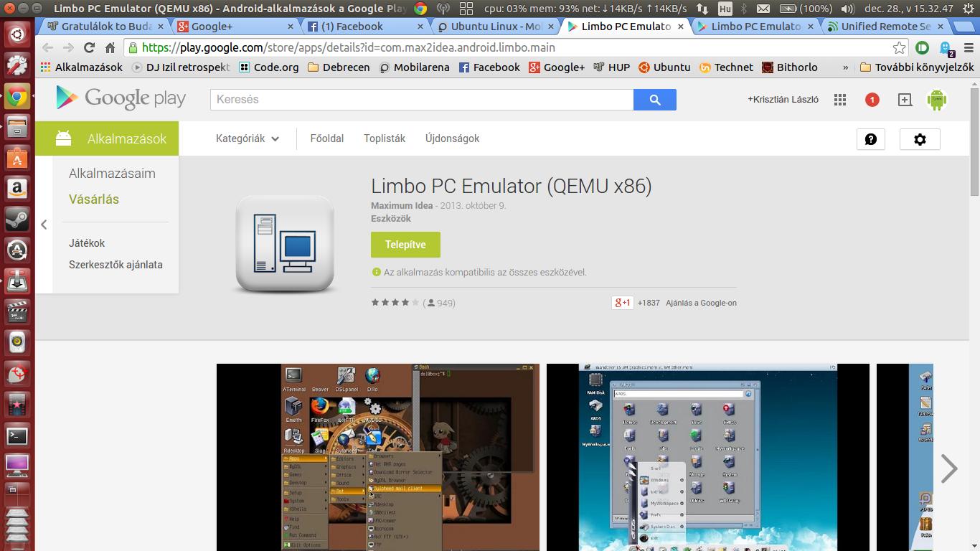Click the Keresés search field
The width and height of the screenshot is (980, 551).
(422, 100)
